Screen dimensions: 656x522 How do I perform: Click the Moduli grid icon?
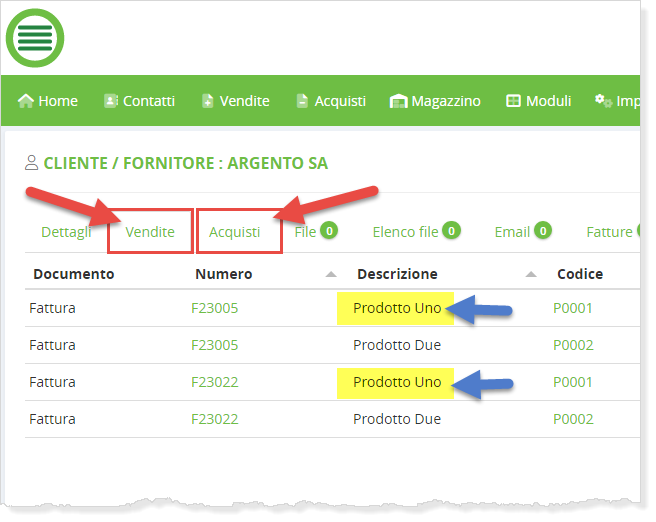pyautogui.click(x=513, y=101)
